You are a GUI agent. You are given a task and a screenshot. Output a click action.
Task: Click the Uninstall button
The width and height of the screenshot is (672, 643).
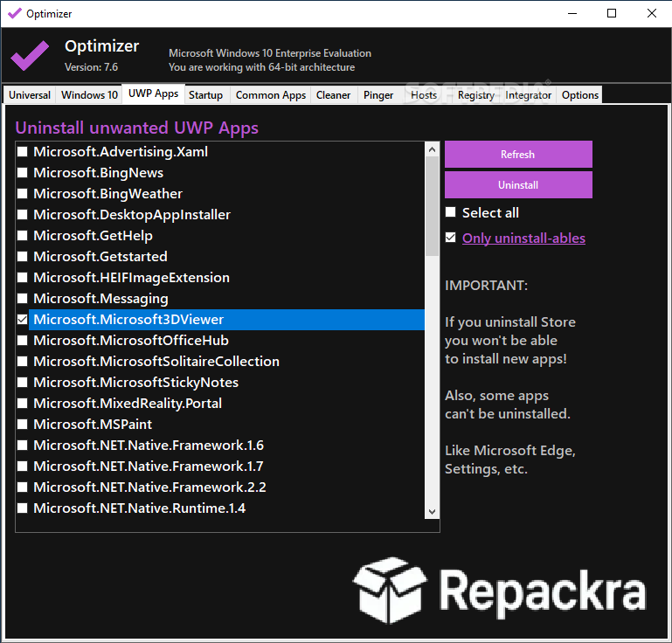[x=518, y=185]
